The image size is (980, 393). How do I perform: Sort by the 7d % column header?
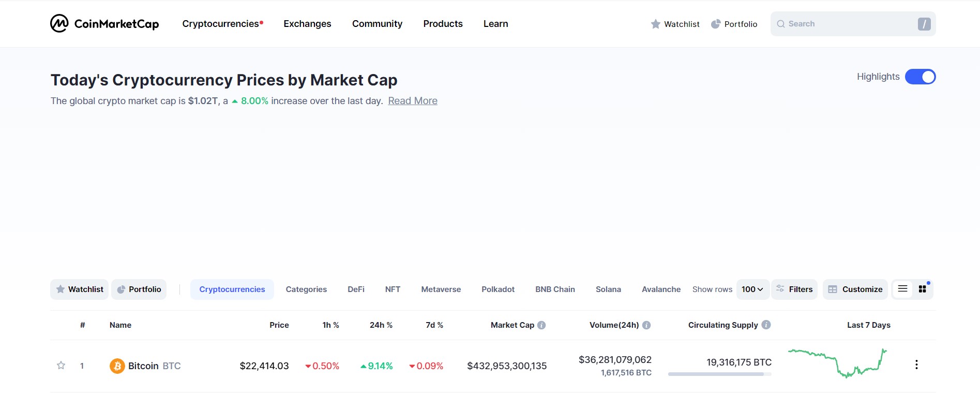point(434,325)
